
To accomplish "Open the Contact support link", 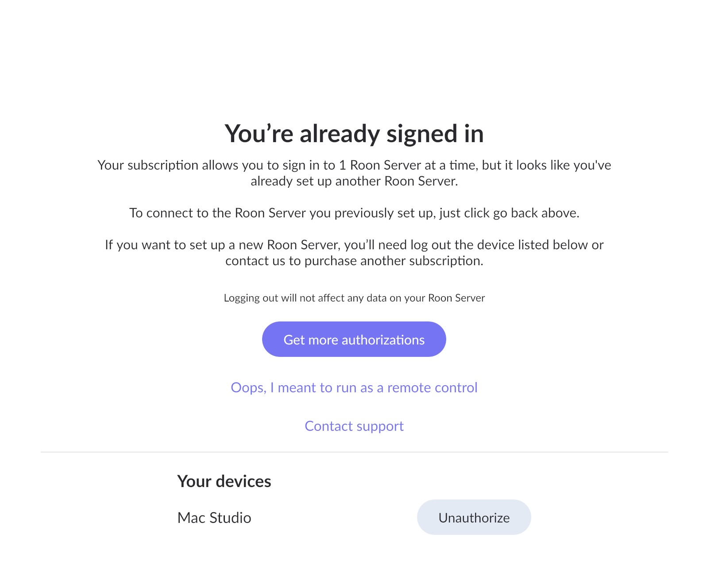I will tap(354, 426).
